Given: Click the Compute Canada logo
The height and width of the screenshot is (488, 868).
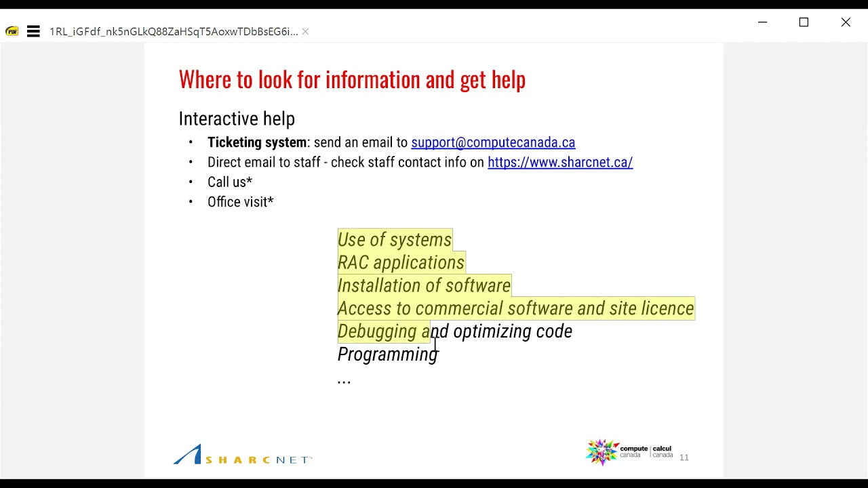Looking at the screenshot, I should [x=629, y=452].
